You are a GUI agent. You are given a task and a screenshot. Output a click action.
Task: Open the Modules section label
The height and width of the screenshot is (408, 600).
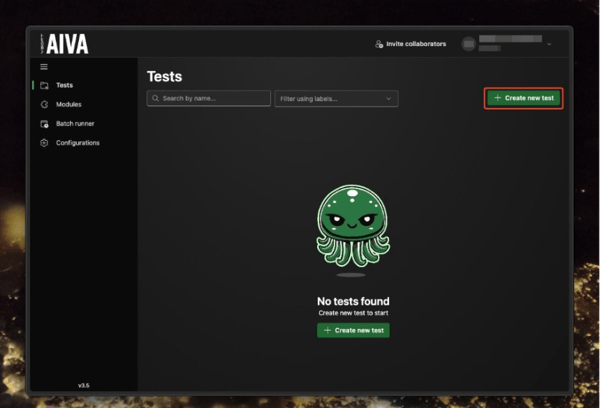point(69,105)
